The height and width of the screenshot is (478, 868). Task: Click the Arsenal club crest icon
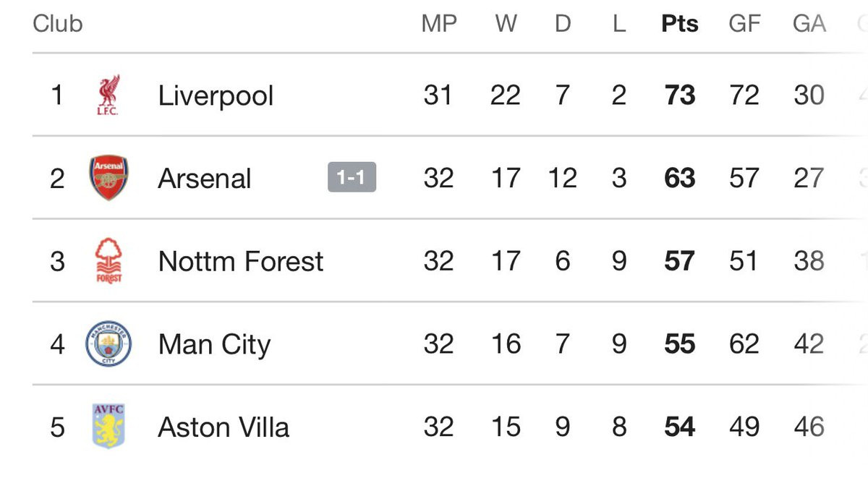coord(109,178)
